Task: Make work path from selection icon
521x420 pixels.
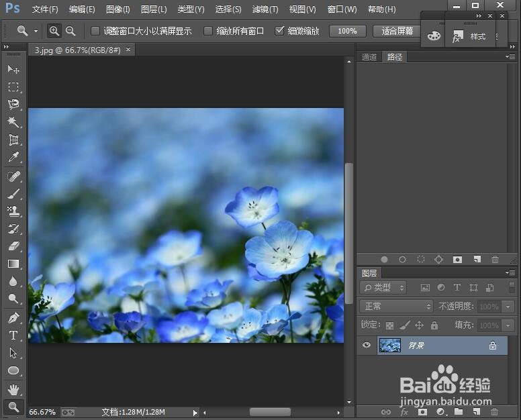Action: click(438, 259)
